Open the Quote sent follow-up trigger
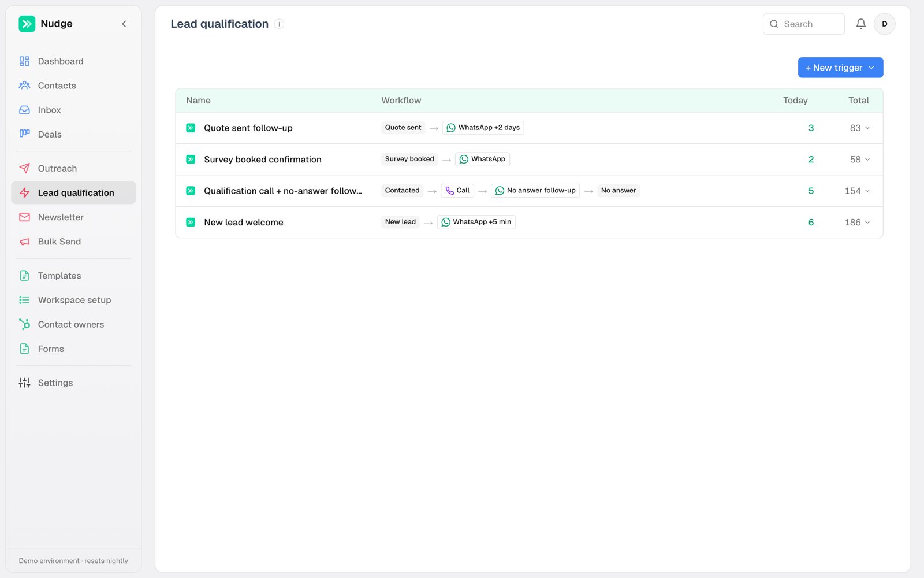Viewport: 924px width, 578px height. [248, 128]
